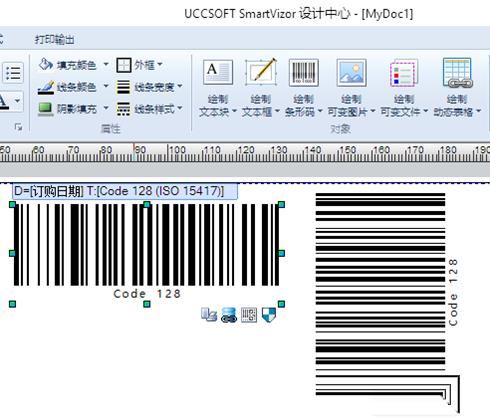Viewport: 490px width, 418px height.
Task: Click the bottom-middle selection handle of the barcode
Action: [147, 304]
